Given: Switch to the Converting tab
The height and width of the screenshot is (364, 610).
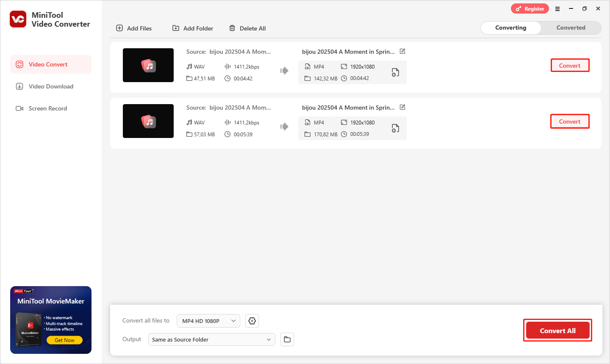Looking at the screenshot, I should click(511, 28).
